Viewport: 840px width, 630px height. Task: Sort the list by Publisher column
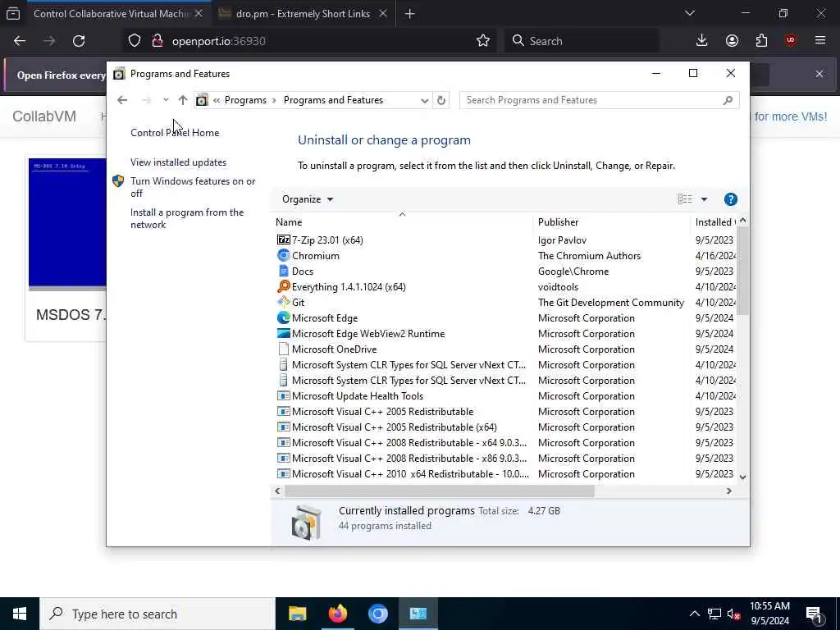pos(611,221)
